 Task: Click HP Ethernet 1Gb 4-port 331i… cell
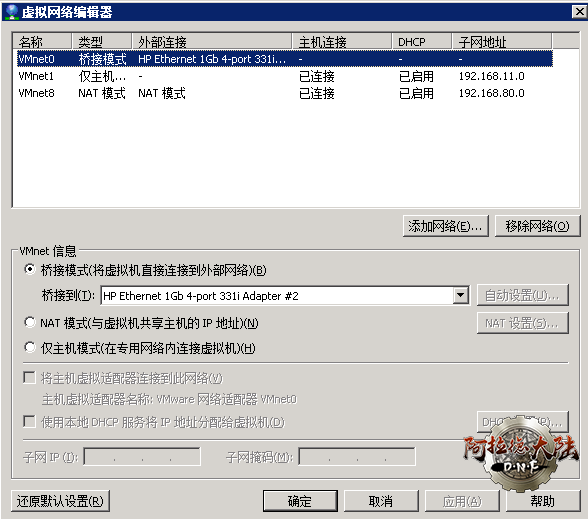coord(212,59)
